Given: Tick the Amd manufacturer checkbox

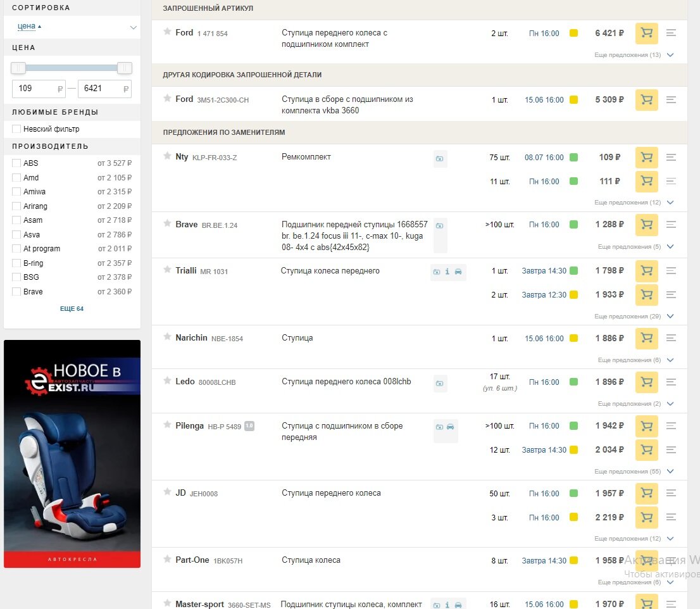Looking at the screenshot, I should (x=16, y=178).
